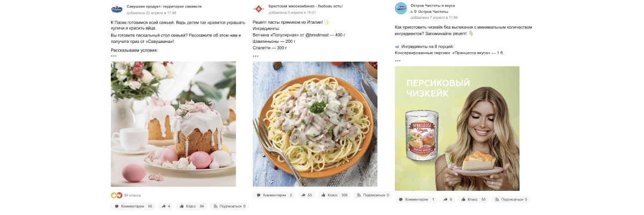Expand the full pasta recipe text
This screenshot has height=215, width=644.
pyautogui.click(x=256, y=56)
